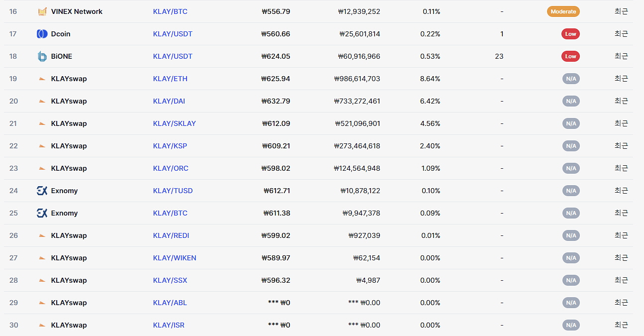Image resolution: width=644 pixels, height=336 pixels.
Task: Click the Dcoin exchange logo icon
Action: [42, 34]
